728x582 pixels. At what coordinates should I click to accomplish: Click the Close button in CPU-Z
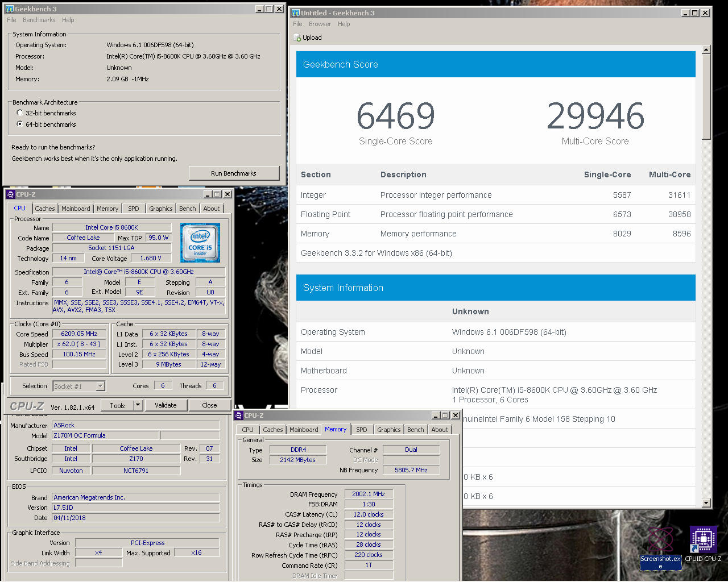(x=209, y=405)
